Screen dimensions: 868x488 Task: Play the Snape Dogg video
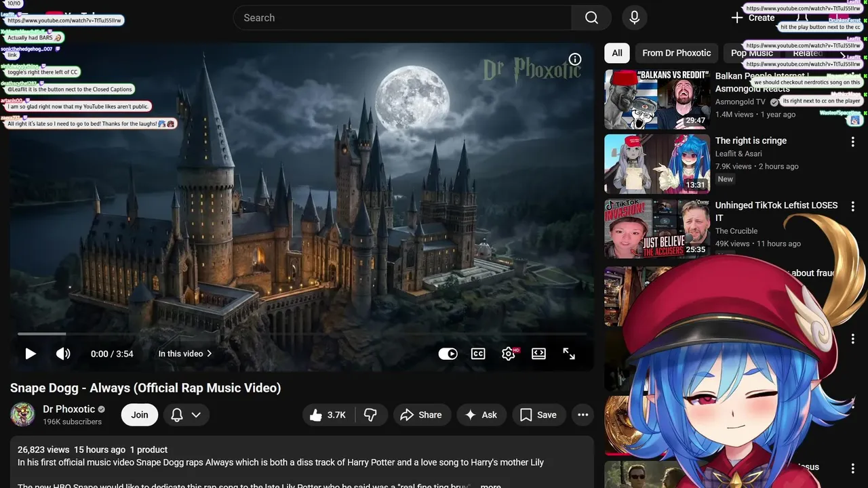click(31, 354)
